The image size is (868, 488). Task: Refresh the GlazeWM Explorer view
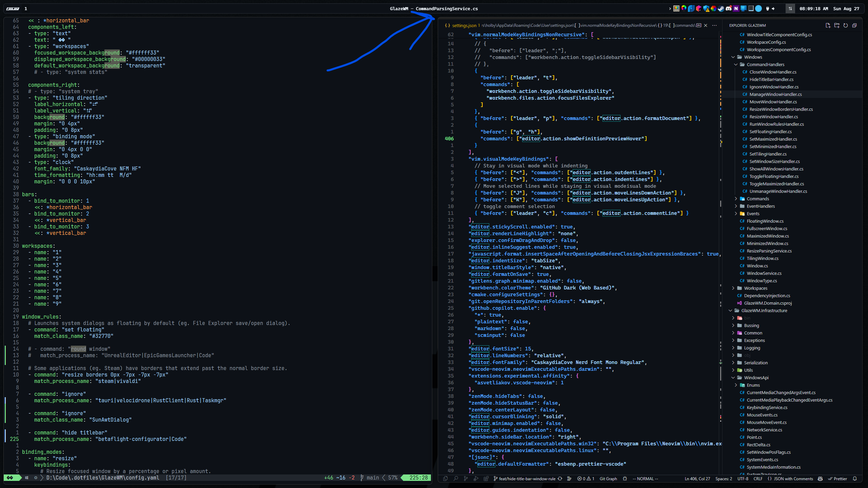click(846, 25)
